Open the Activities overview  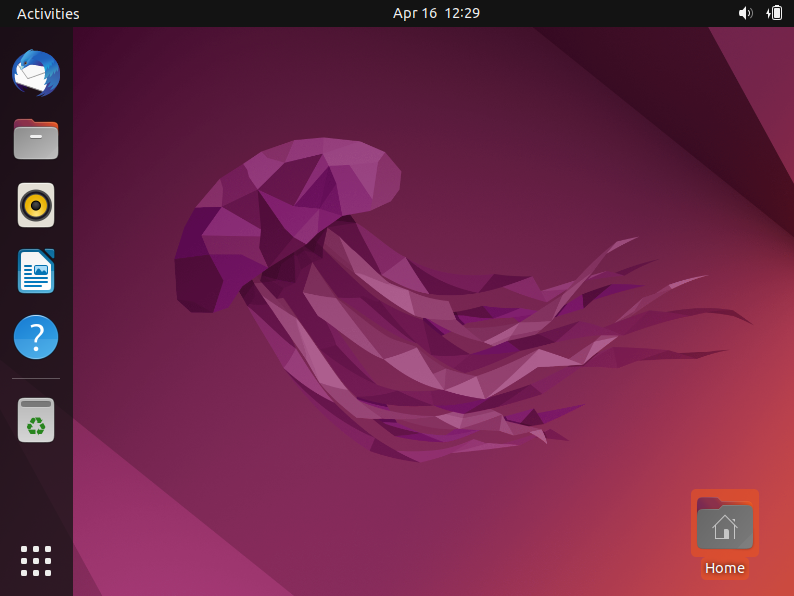click(48, 14)
